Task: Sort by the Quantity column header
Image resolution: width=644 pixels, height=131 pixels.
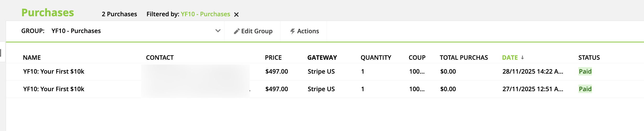Action: pos(376,58)
